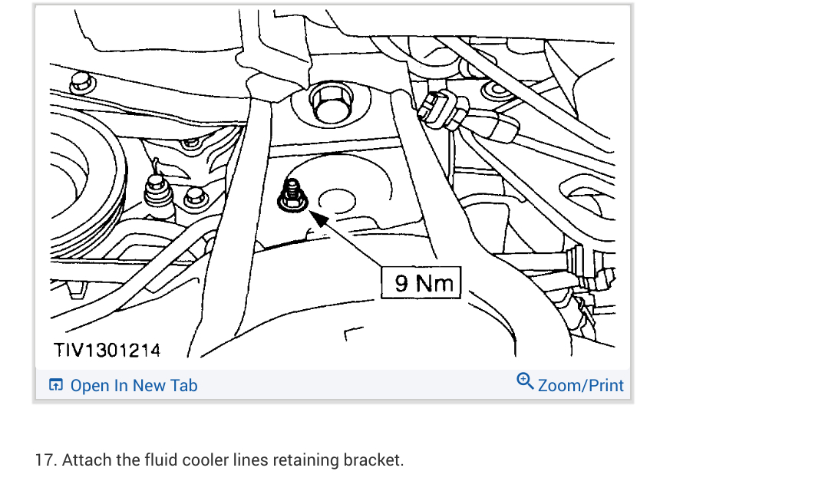This screenshot has width=825, height=504.
Task: Click the electrical connector plug in the diagram
Action: tap(443, 110)
